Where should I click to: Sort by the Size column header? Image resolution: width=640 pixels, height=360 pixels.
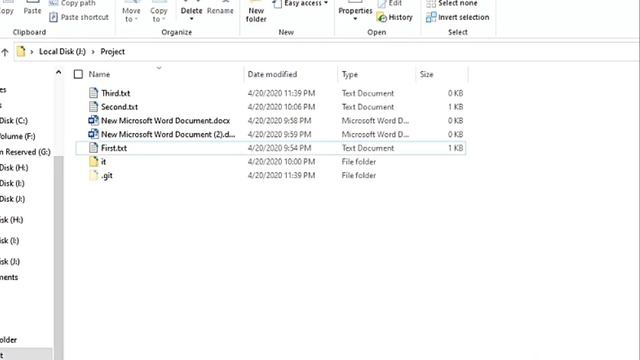point(427,74)
